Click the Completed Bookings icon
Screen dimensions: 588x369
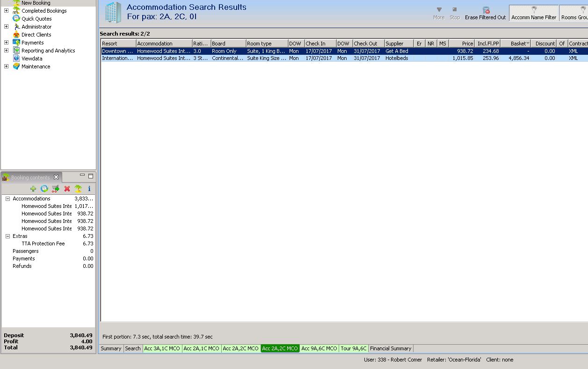pyautogui.click(x=16, y=10)
